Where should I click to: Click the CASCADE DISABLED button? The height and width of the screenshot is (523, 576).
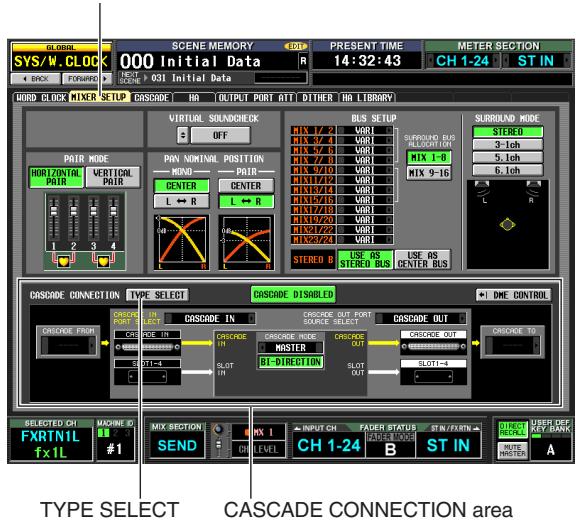click(293, 295)
